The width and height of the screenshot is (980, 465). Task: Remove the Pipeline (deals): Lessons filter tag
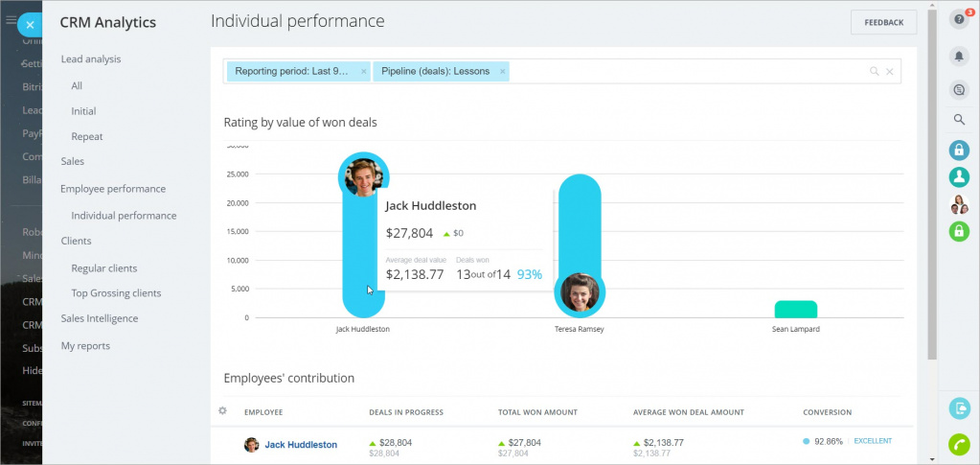(503, 72)
